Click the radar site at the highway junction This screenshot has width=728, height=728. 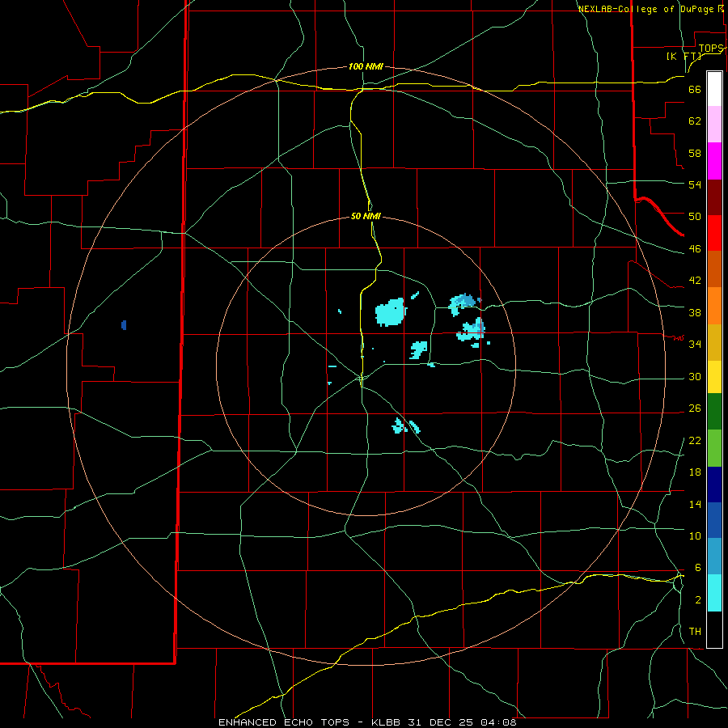362,379
